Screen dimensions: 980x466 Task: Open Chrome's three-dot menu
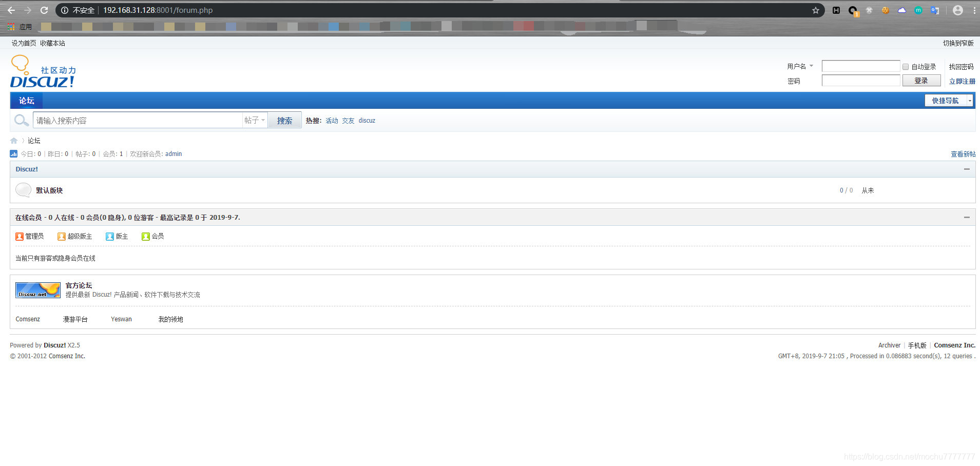pos(974,10)
